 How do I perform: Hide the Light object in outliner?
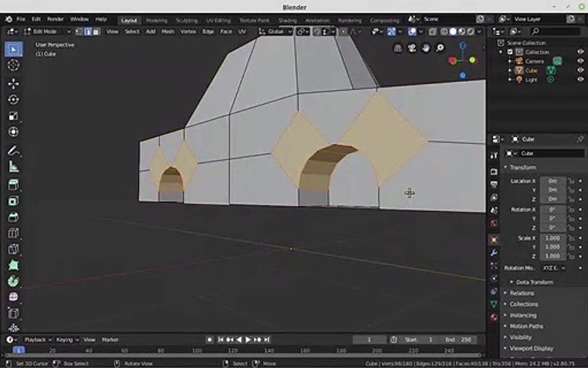coord(580,80)
